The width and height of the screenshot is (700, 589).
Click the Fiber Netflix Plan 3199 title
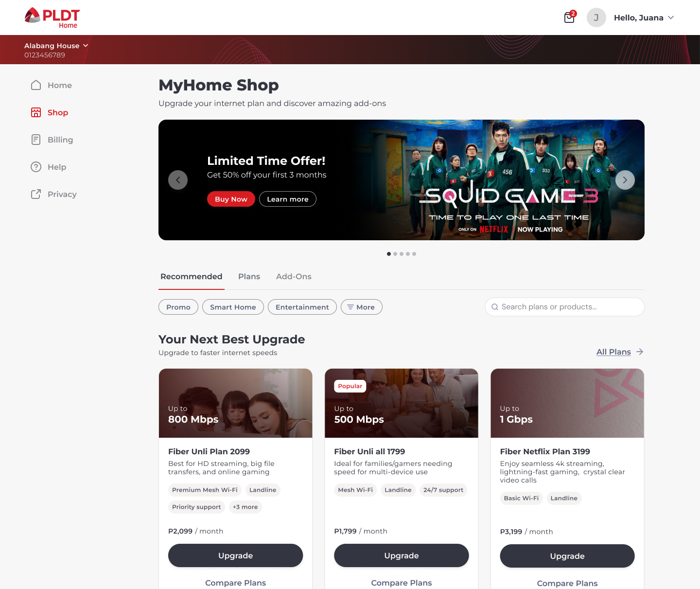(x=545, y=451)
